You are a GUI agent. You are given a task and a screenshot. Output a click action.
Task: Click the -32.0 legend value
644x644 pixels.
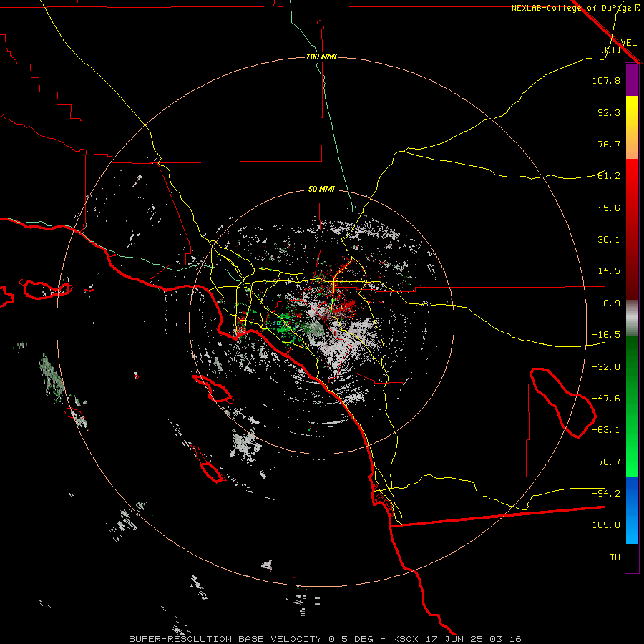[x=606, y=367]
